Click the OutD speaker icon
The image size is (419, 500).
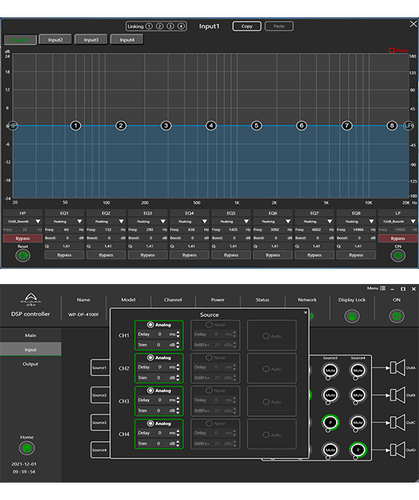pos(397,450)
